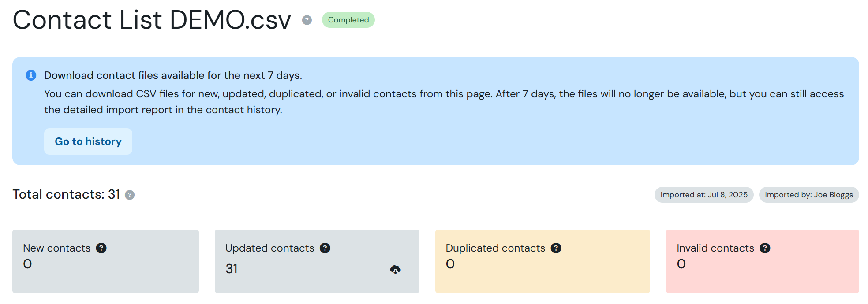Click the Completed status badge
The width and height of the screenshot is (868, 304).
click(x=348, y=20)
